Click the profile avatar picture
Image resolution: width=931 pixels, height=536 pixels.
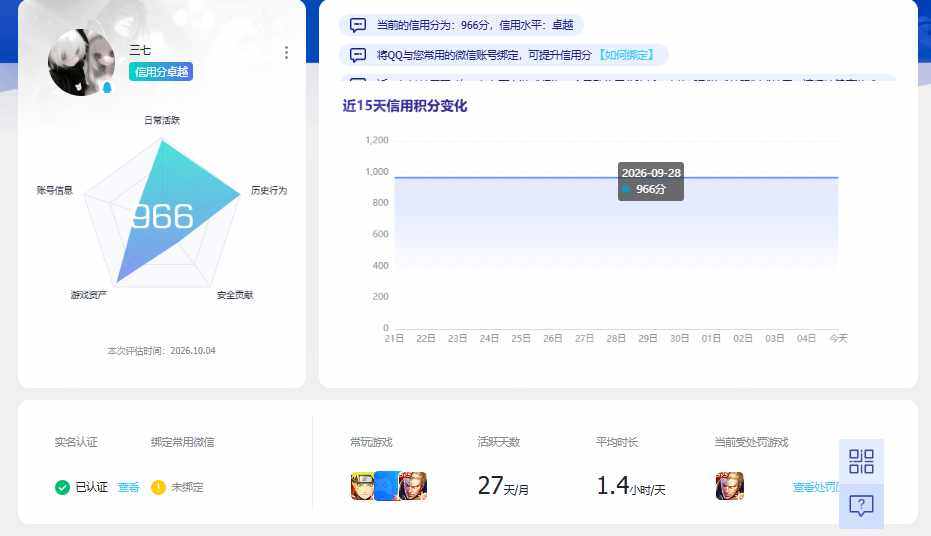tap(81, 62)
